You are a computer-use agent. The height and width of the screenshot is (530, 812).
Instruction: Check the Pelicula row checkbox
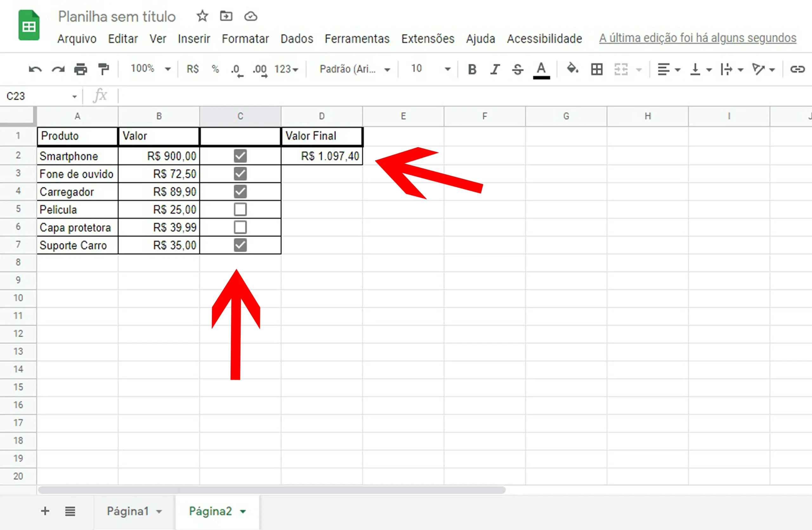(x=240, y=209)
